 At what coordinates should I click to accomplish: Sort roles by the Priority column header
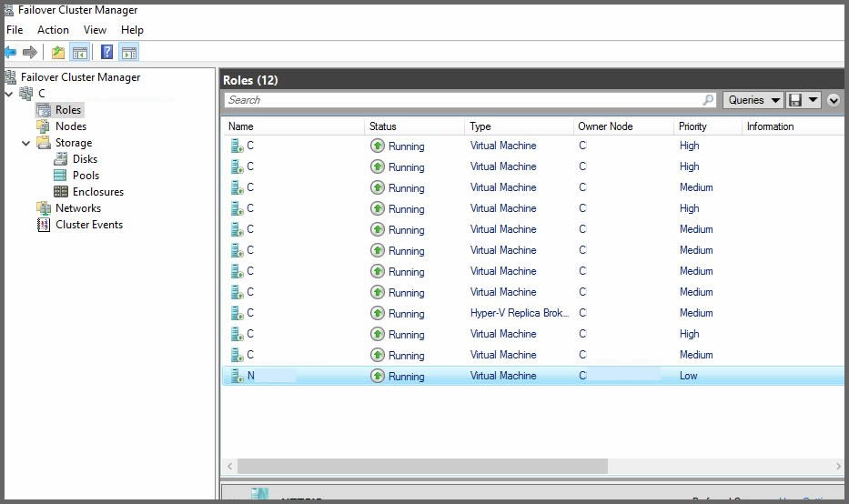click(x=708, y=126)
